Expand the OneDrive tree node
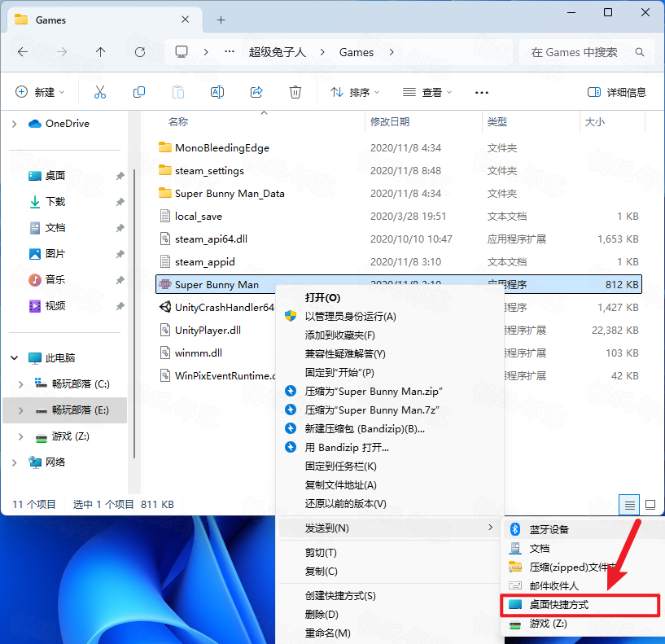The image size is (665, 644). [x=14, y=124]
